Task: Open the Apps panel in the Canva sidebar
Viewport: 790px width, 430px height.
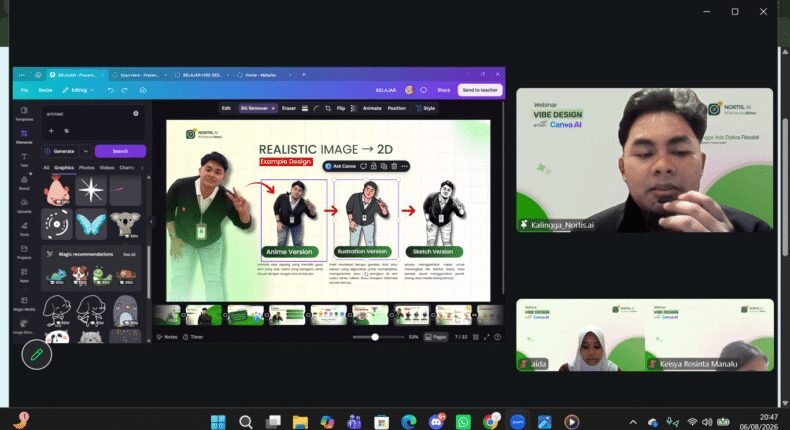Action: coord(24,275)
